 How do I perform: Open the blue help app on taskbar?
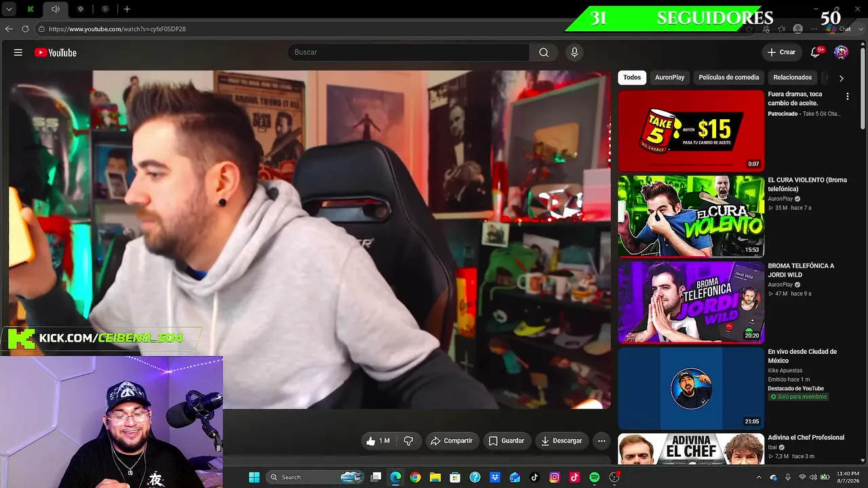tap(475, 477)
